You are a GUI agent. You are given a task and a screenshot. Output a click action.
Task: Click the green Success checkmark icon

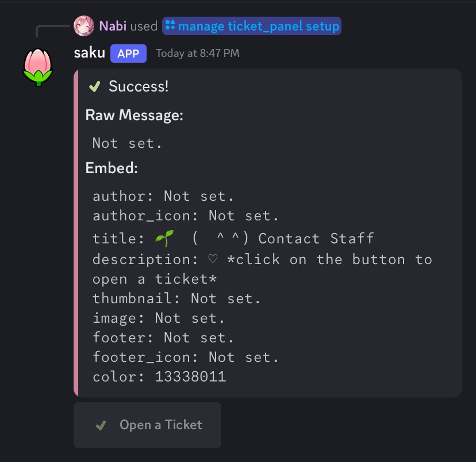click(94, 87)
